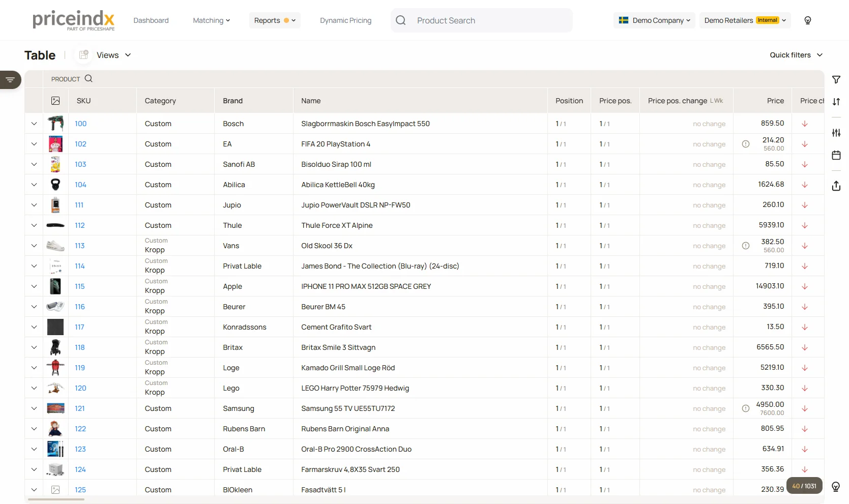Click the PRODUCT search magnifier icon
The width and height of the screenshot is (849, 504).
coord(89,78)
